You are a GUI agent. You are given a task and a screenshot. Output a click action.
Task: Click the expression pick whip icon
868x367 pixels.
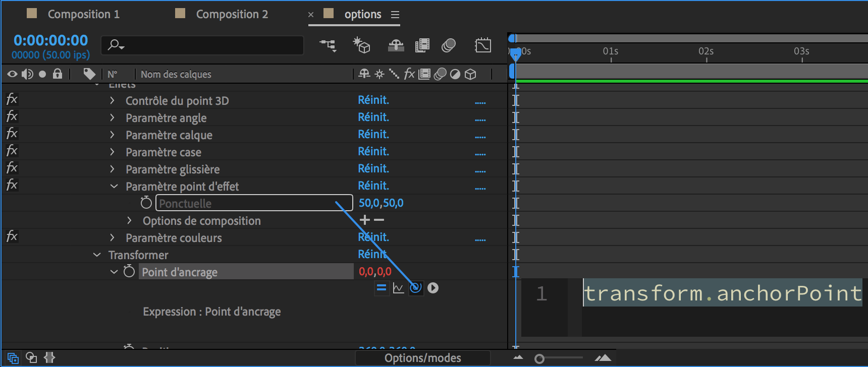[x=415, y=288]
